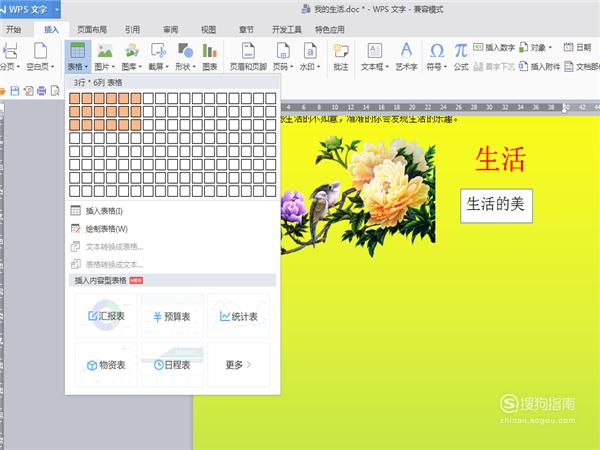Click the red 生活 art text
The height and width of the screenshot is (450, 600).
pyautogui.click(x=500, y=159)
